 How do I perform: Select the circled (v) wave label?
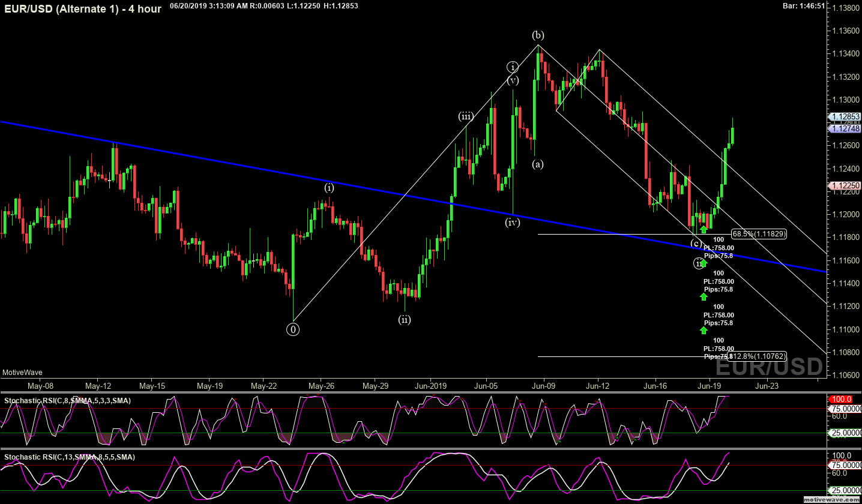click(512, 80)
